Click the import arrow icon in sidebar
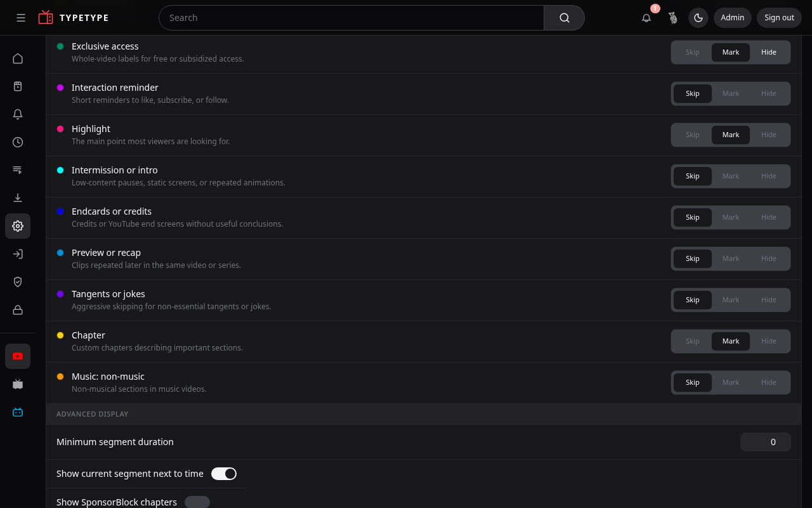The width and height of the screenshot is (812, 508). pyautogui.click(x=18, y=254)
